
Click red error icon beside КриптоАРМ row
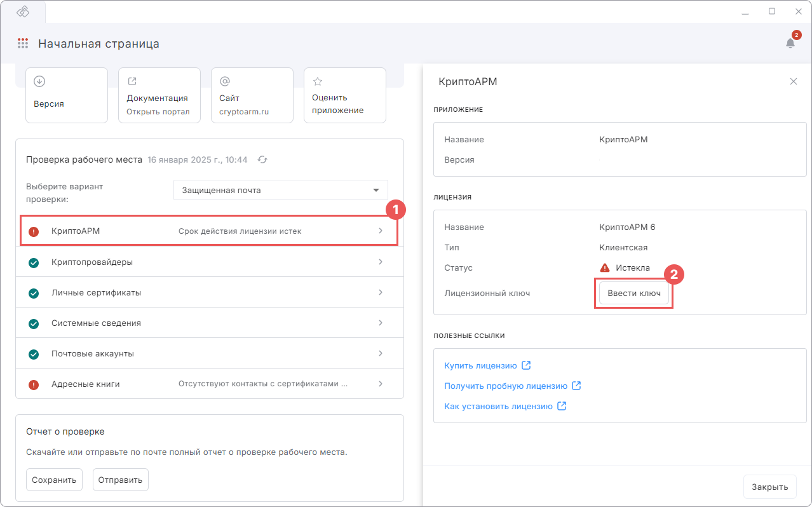(34, 231)
